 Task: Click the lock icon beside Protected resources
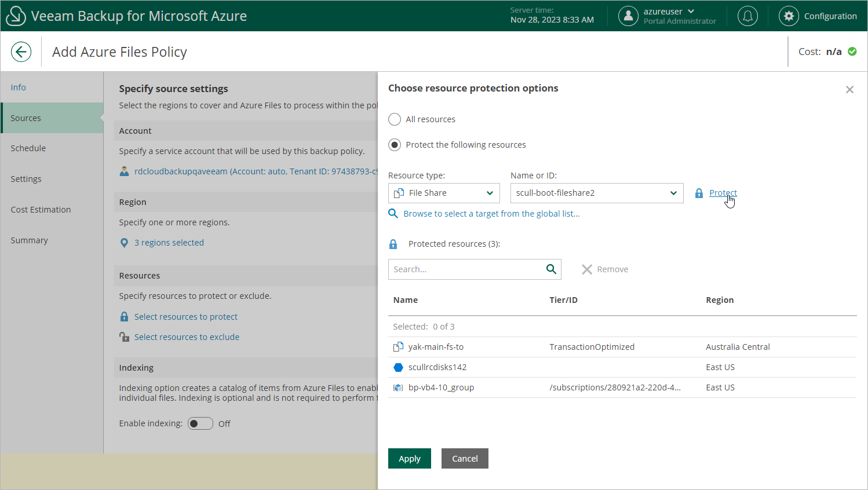(393, 244)
